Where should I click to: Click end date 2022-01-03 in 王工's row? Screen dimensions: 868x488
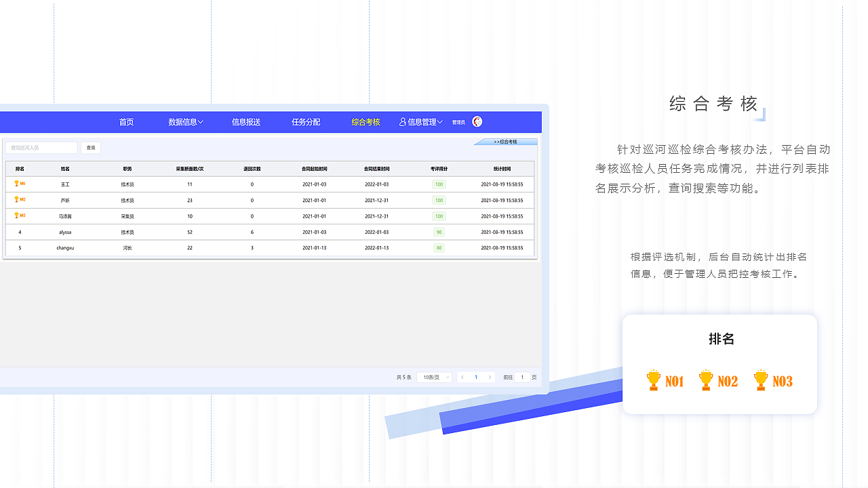pyautogui.click(x=377, y=184)
